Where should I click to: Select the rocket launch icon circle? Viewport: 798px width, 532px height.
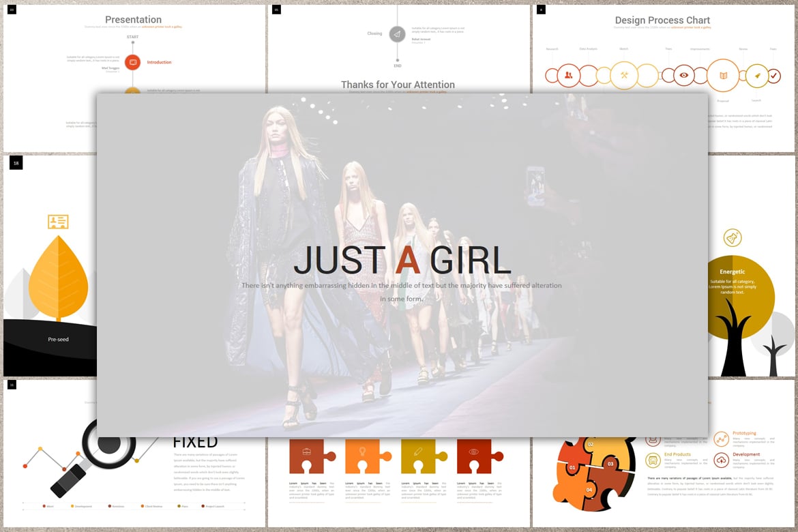pos(757,75)
